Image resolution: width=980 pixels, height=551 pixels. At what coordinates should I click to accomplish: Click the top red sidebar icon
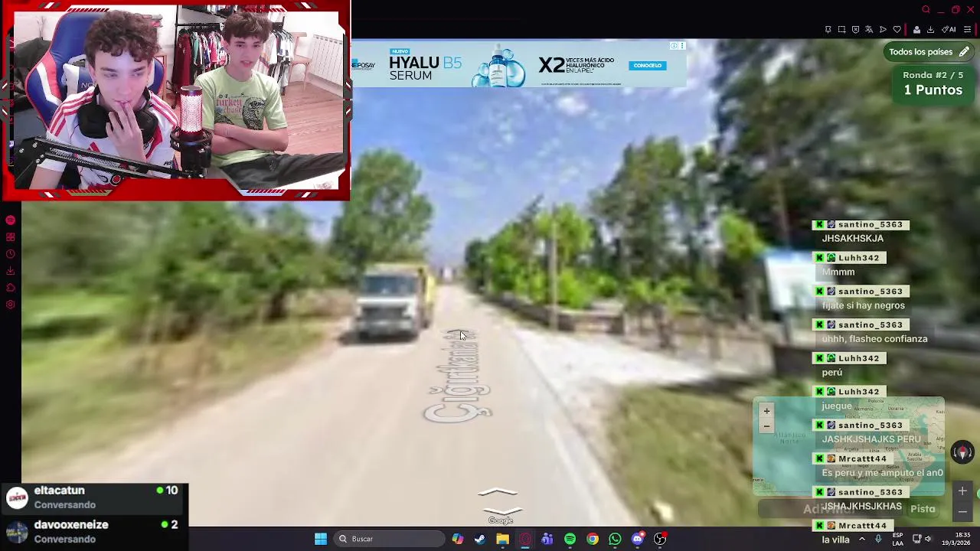(x=11, y=220)
